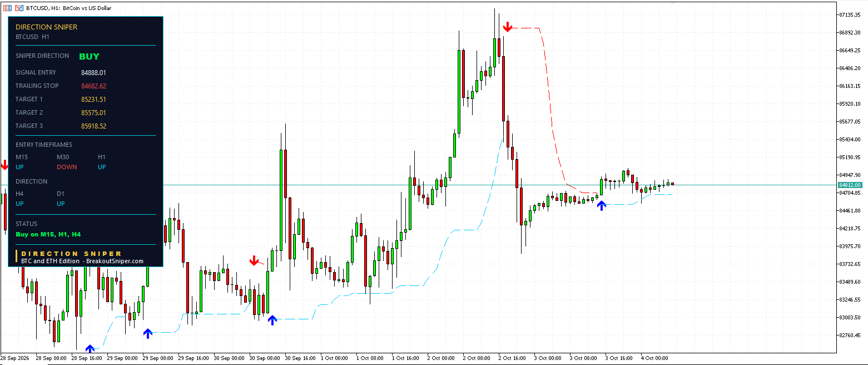Screen dimensions: 868x365
Task: Open the BreakoutSniper.com link in the panel
Action: [116, 261]
